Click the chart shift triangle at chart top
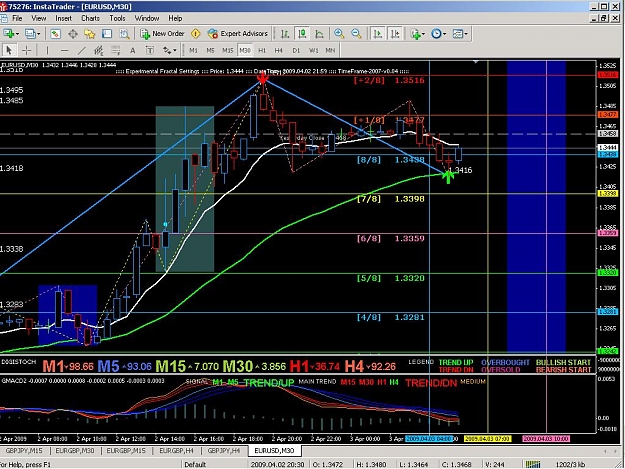The height and width of the screenshot is (469, 625). click(476, 62)
